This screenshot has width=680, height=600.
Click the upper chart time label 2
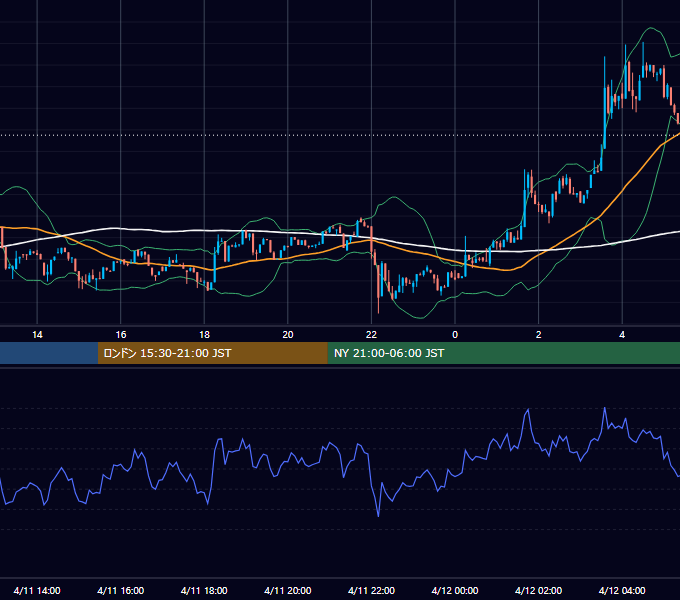539,335
